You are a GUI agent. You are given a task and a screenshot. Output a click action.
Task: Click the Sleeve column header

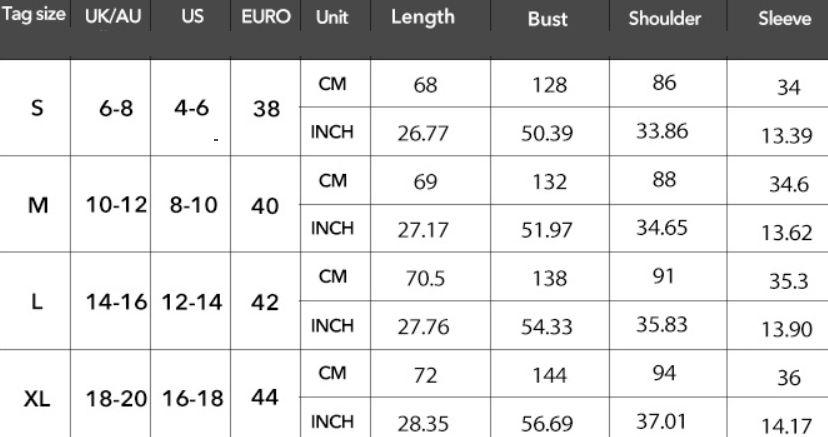coord(784,21)
